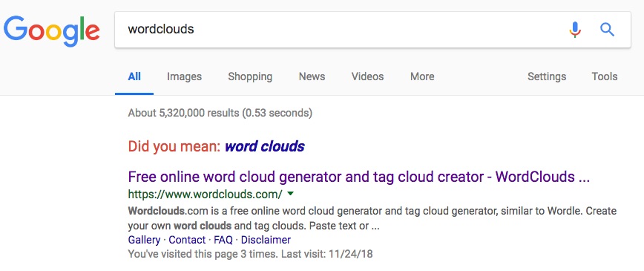
Task: Switch to the News tab
Action: 312,76
